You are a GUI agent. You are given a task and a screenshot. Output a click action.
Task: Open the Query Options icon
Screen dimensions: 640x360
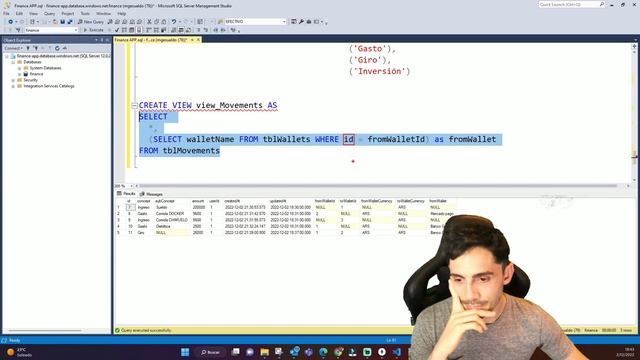click(131, 30)
